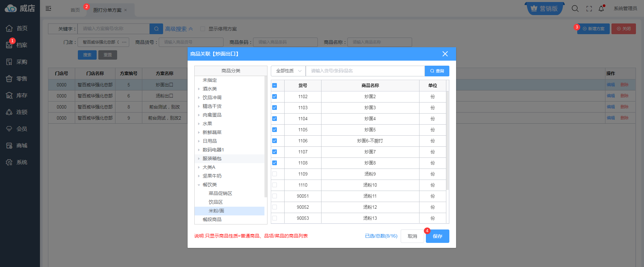Uncheck the item 1102 炒面2 checkbox

click(x=275, y=96)
